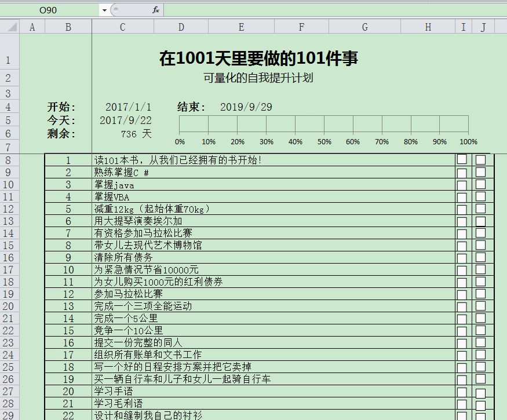The height and width of the screenshot is (420, 507).
Task: Click the 100% label on progress axis
Action: point(468,141)
